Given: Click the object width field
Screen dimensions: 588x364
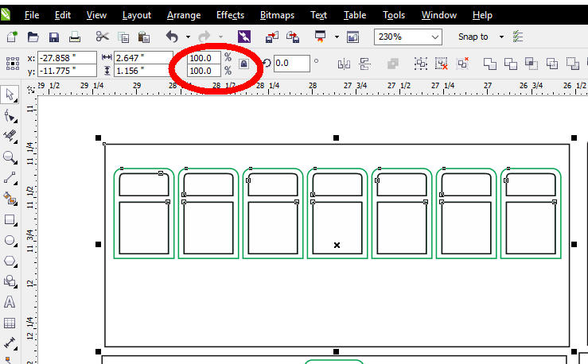Looking at the screenshot, I should [142, 57].
